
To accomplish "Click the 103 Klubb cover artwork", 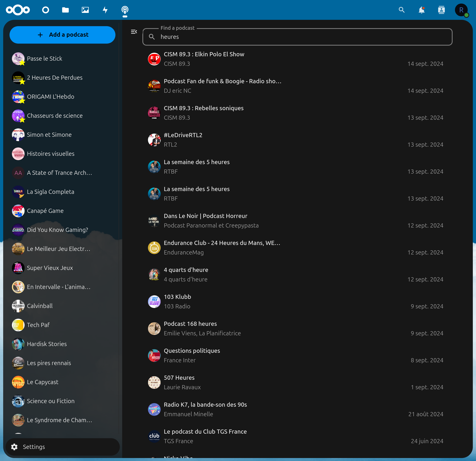I will 154,302.
